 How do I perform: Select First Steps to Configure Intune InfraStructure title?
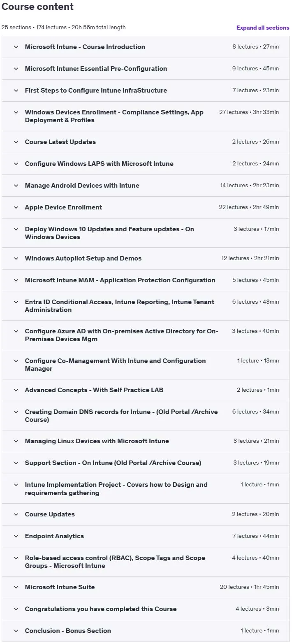tap(96, 91)
